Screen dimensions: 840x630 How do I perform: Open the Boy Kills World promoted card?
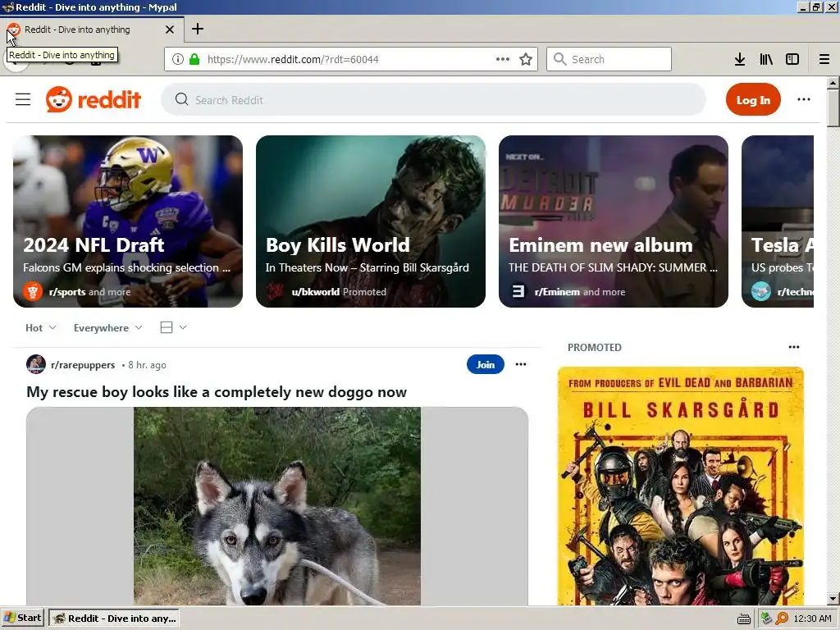click(371, 221)
